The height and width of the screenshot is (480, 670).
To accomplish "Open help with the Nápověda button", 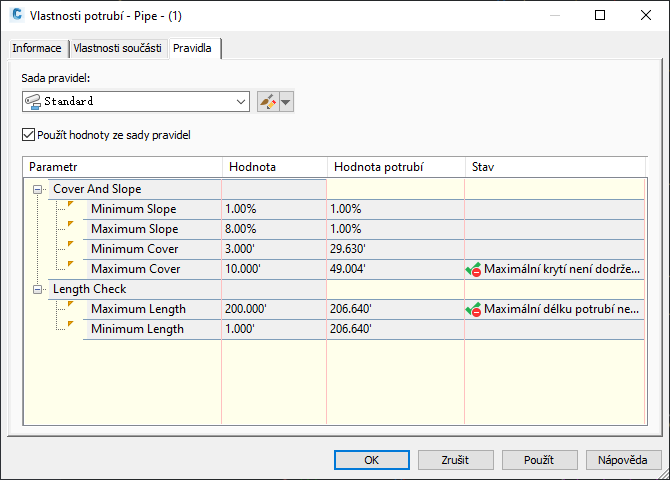I will pos(622,460).
